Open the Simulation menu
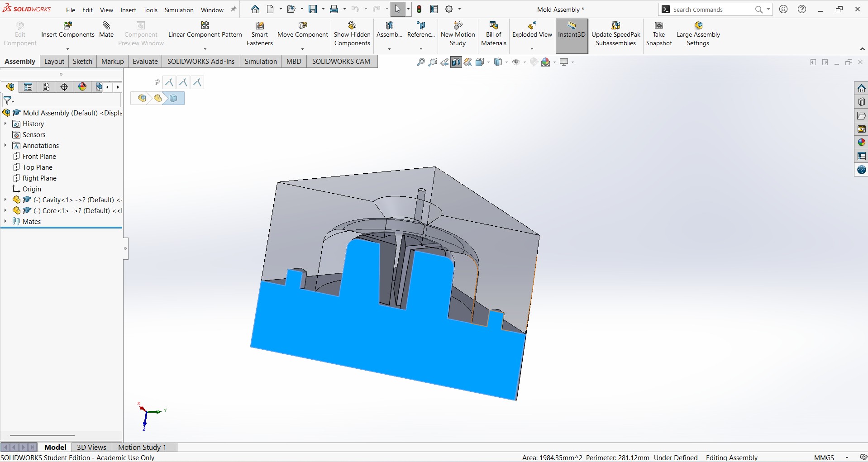This screenshot has width=868, height=462. point(179,10)
